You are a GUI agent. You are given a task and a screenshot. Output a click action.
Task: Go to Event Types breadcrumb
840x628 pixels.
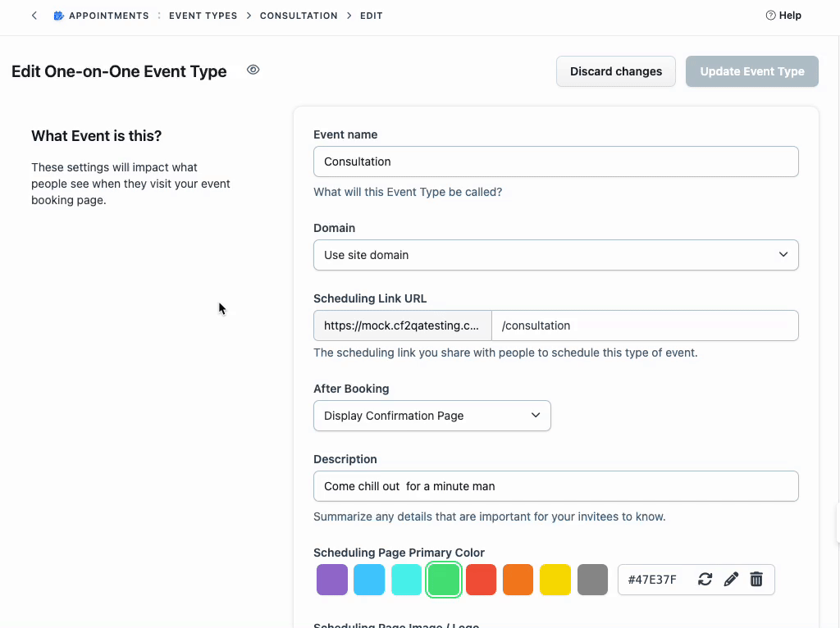click(203, 16)
